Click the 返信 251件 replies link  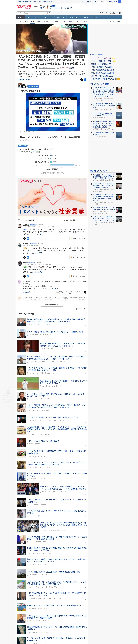[x=27, y=292]
